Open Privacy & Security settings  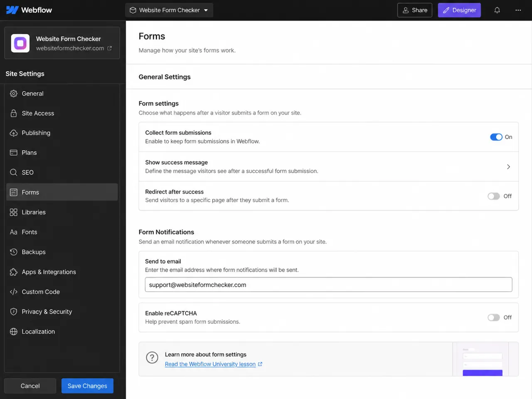(x=62, y=312)
